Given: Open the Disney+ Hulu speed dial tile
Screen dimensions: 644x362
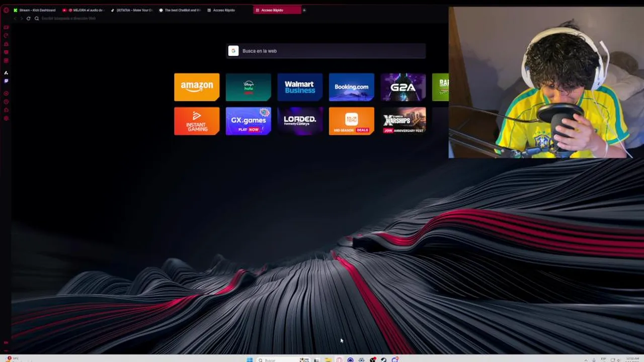Looking at the screenshot, I should point(249,87).
